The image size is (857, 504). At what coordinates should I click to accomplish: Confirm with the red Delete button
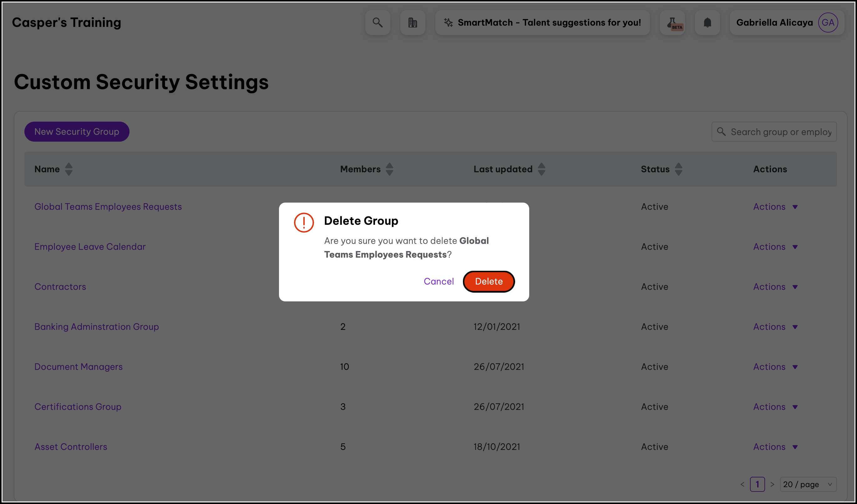[489, 281]
